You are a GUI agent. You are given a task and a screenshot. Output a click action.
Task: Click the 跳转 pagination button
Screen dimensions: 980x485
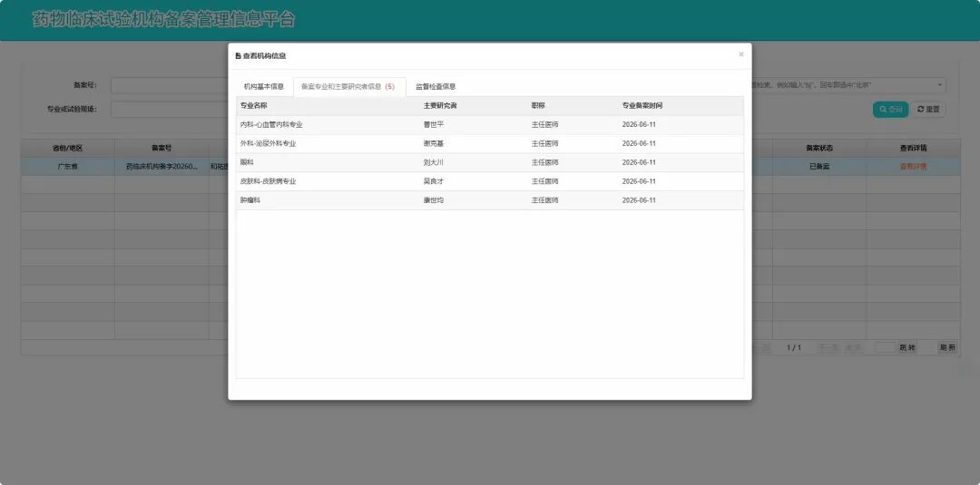(x=907, y=348)
